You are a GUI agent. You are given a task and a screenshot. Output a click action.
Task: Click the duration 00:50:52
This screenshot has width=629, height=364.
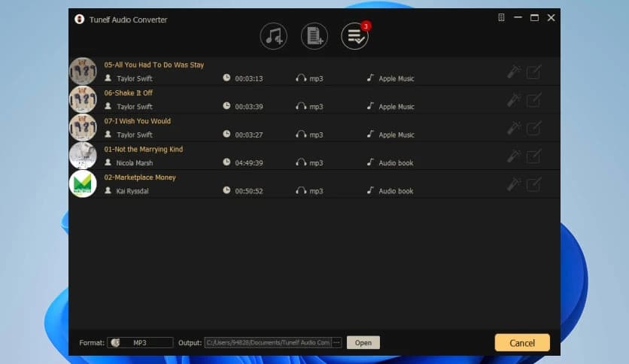(x=249, y=191)
